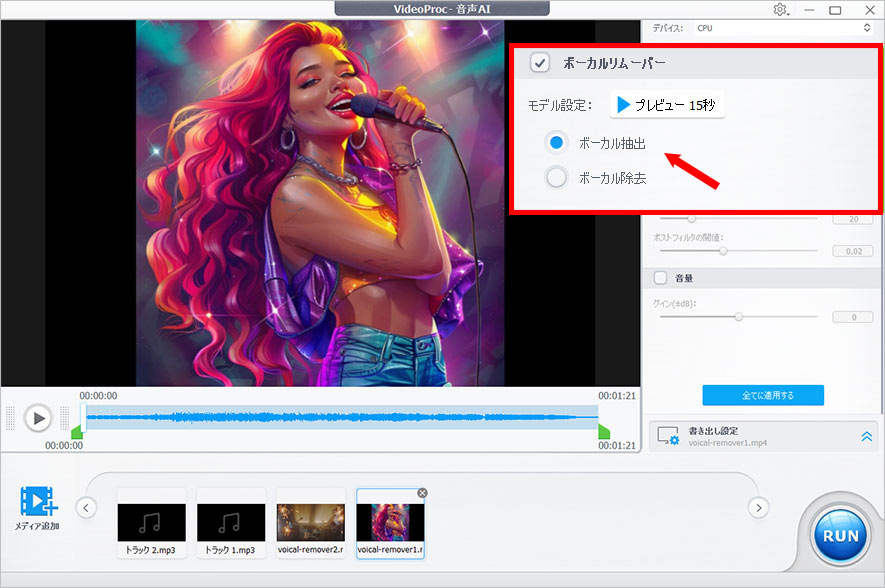The image size is (885, 588).
Task: Click the gain value field showing 0
Action: point(853,317)
